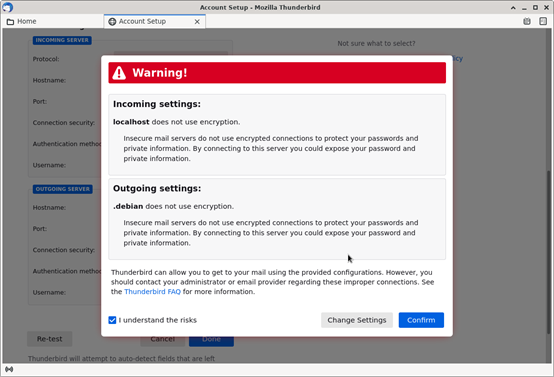
Task: Click the OUTGOING SERVER label
Action: (x=63, y=189)
